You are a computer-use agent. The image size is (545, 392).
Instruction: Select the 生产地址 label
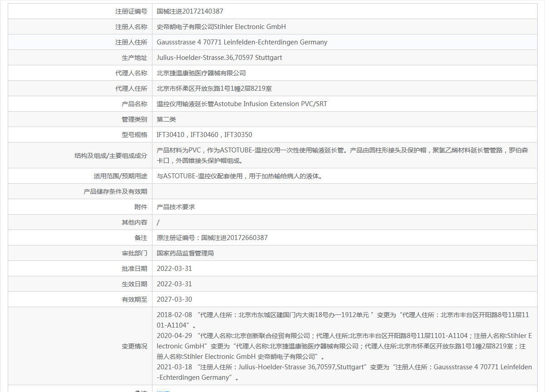point(134,58)
